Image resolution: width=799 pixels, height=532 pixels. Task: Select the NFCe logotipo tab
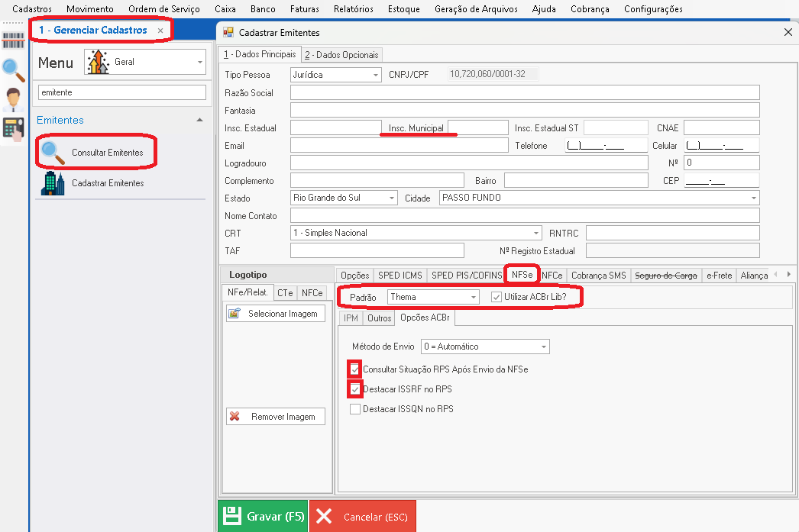(x=312, y=293)
